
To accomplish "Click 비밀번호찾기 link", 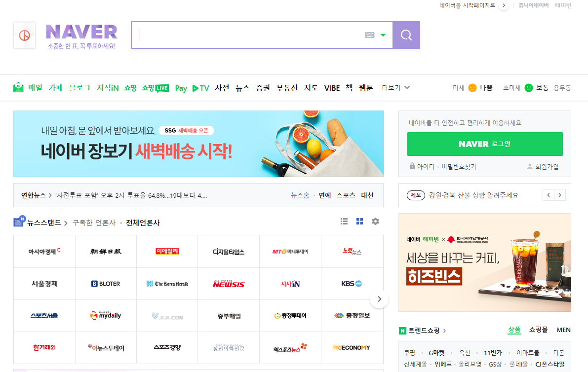I will 459,167.
